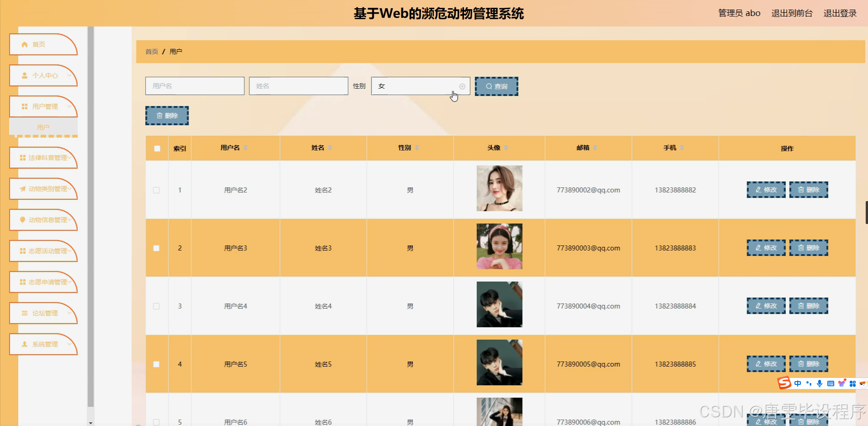Expand the 个人中心 menu chevron
Screen dimensions: 868x426
(x=69, y=75)
